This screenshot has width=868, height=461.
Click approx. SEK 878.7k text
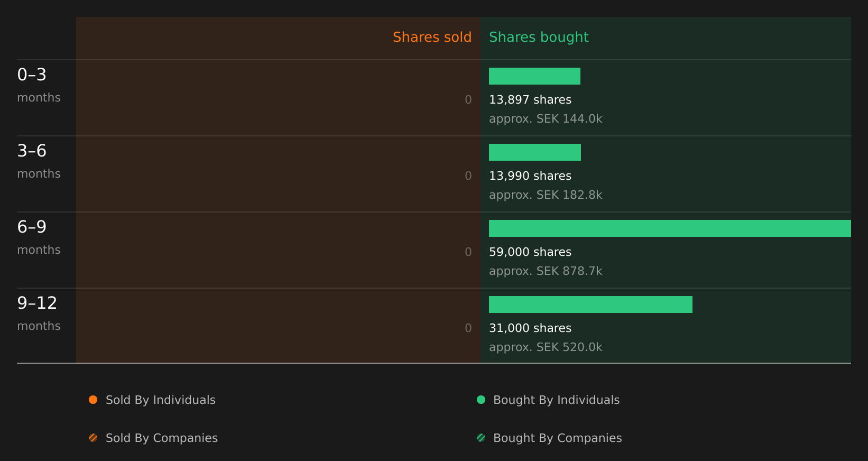coord(546,271)
